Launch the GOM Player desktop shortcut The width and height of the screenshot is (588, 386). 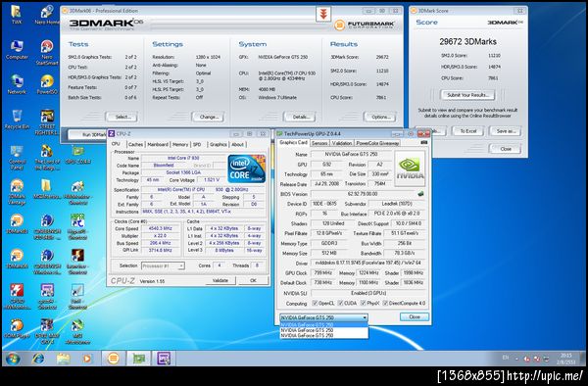coord(17,329)
